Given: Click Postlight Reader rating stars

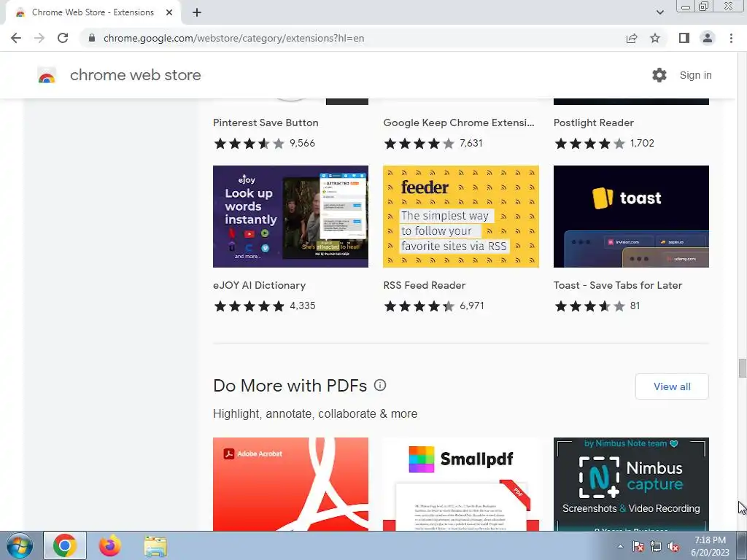Looking at the screenshot, I should [x=589, y=144].
